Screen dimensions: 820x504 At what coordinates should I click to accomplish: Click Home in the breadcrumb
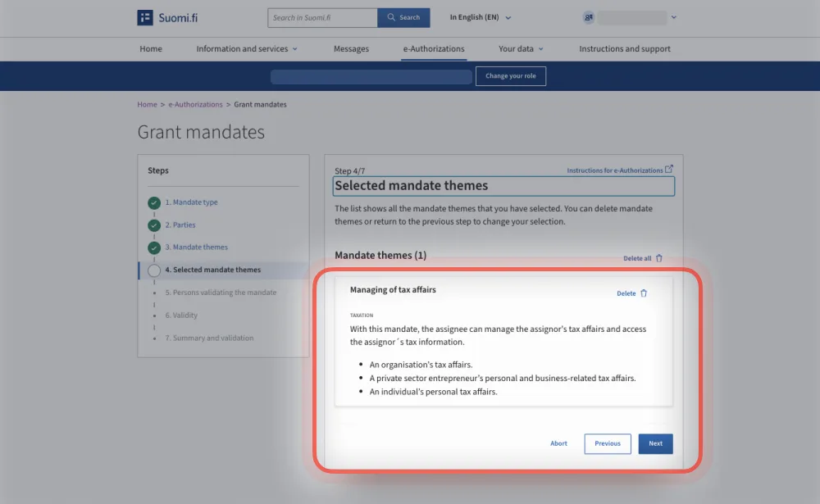pos(147,105)
